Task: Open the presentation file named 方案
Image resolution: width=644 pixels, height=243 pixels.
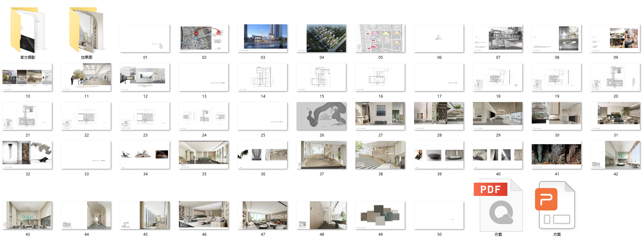Action: 557,206
